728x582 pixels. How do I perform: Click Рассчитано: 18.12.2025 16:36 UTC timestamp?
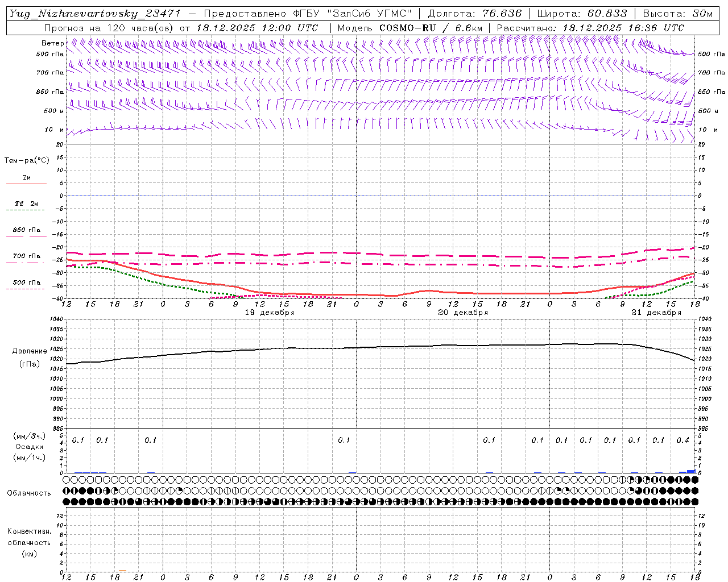click(x=590, y=28)
